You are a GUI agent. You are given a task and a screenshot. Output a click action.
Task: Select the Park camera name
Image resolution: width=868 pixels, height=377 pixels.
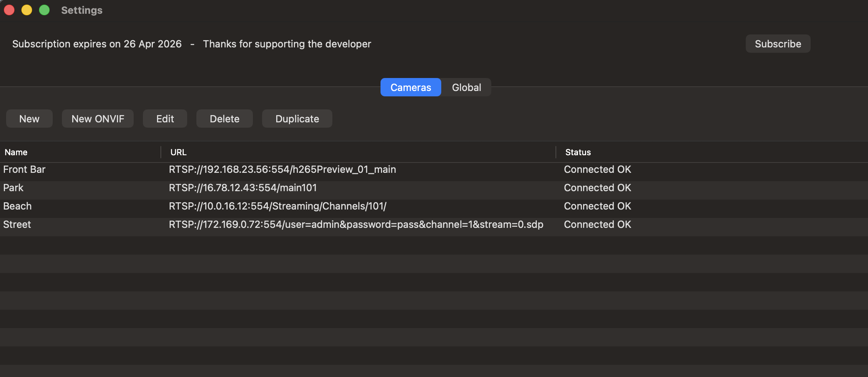point(13,188)
